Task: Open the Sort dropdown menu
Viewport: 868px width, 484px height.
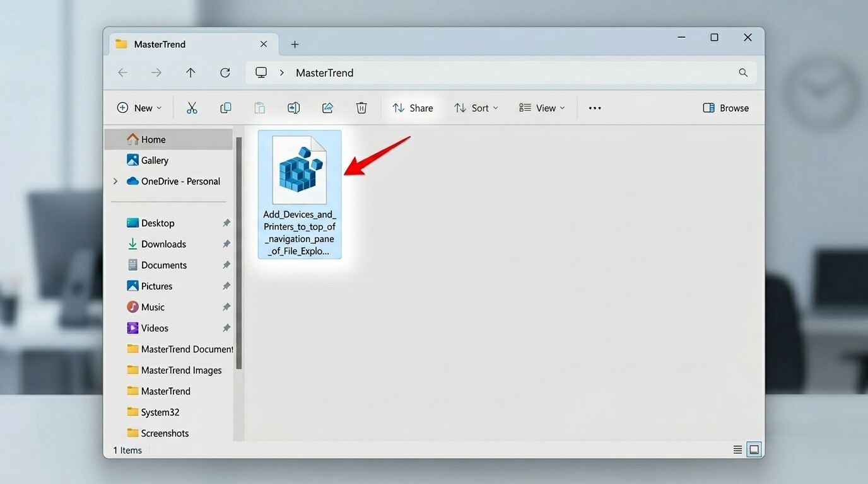Action: click(476, 108)
